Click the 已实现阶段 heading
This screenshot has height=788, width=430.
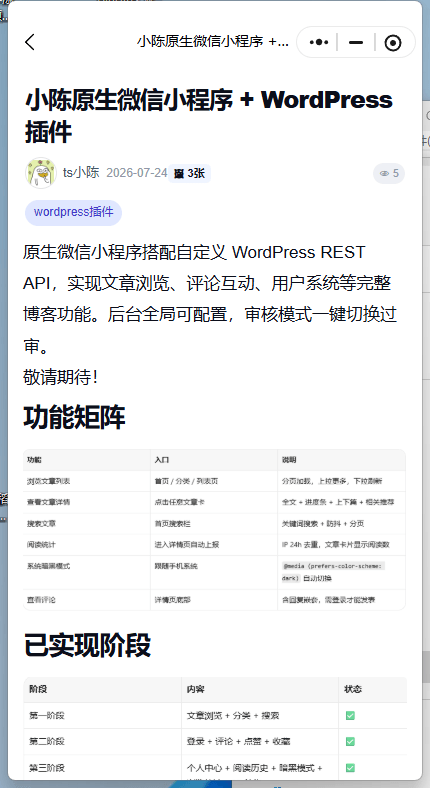[87, 645]
